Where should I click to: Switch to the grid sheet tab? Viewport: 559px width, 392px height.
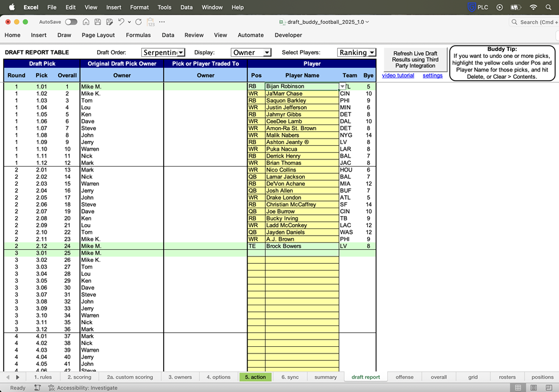click(x=473, y=377)
